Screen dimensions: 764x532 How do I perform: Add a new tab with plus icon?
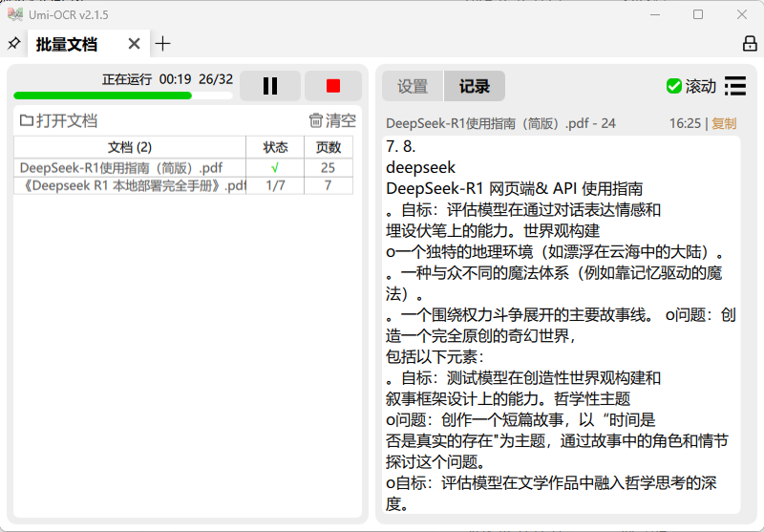click(x=162, y=44)
